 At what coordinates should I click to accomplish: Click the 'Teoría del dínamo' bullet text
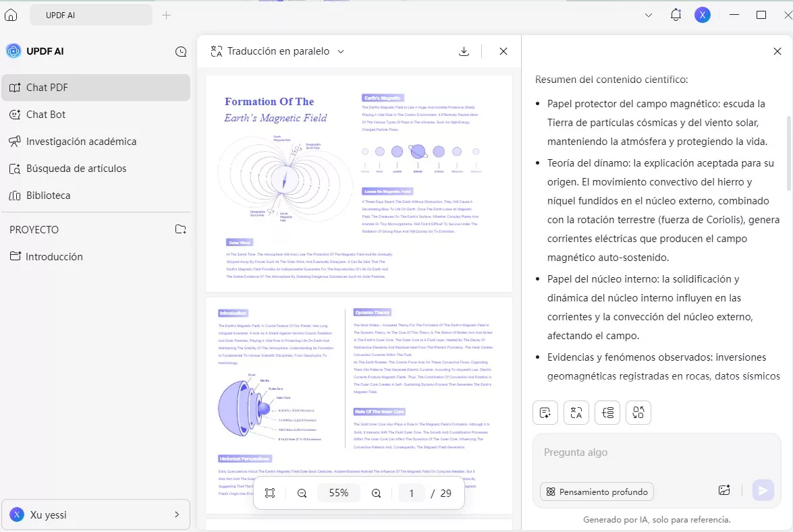(x=663, y=210)
